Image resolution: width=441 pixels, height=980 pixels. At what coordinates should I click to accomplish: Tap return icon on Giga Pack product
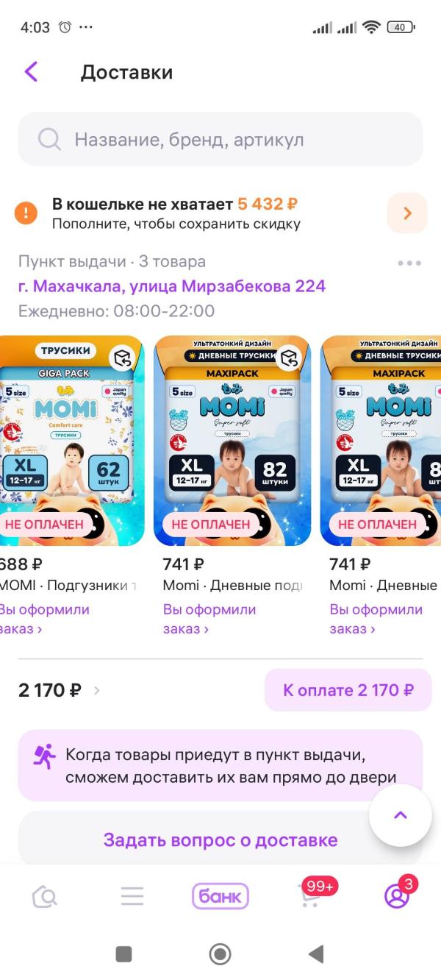coord(122,358)
